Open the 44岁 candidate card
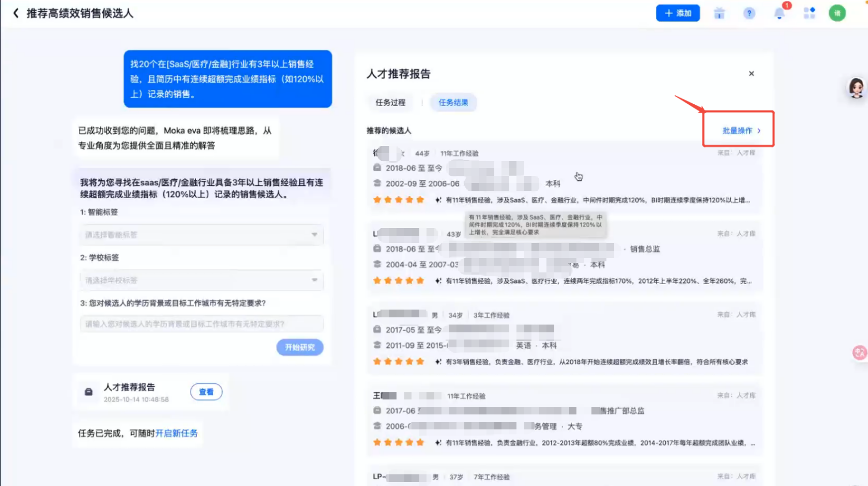Viewport: 868px width, 486px height. 564,178
